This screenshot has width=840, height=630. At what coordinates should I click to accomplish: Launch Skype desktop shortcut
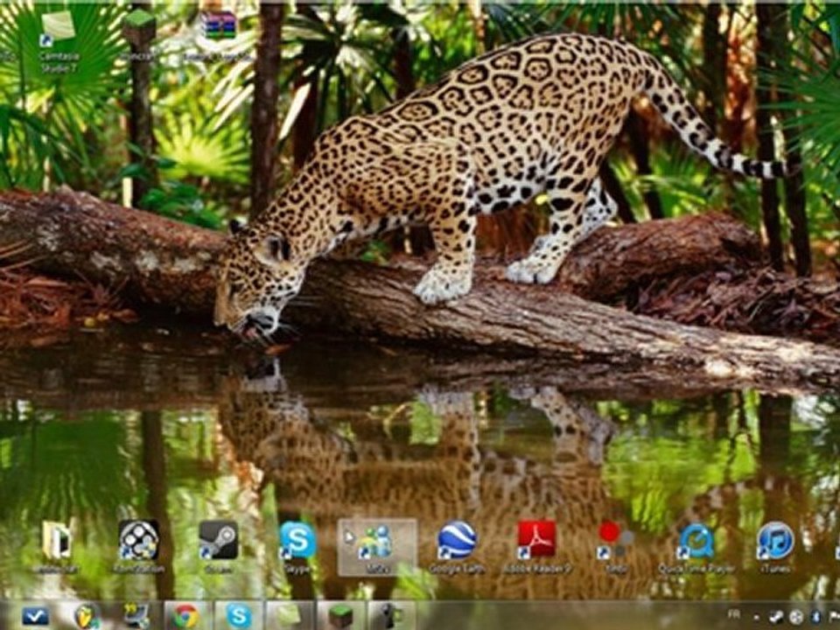(297, 546)
